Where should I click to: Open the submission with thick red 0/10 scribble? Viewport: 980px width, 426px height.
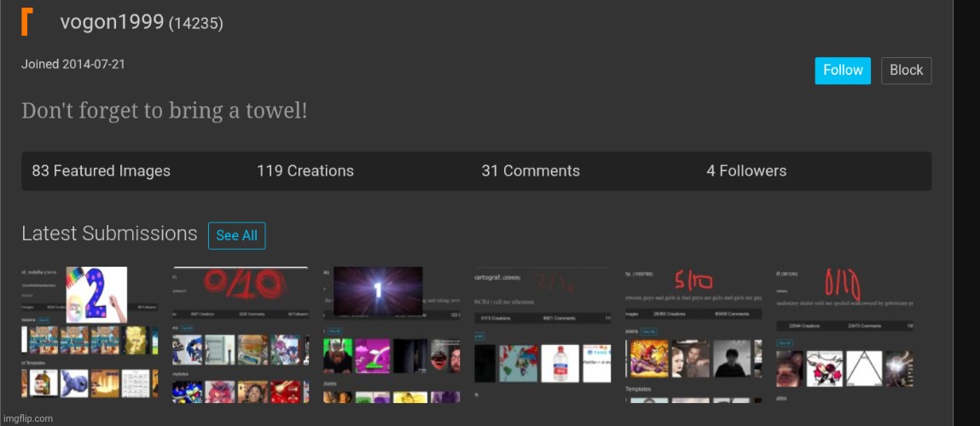pyautogui.click(x=241, y=334)
